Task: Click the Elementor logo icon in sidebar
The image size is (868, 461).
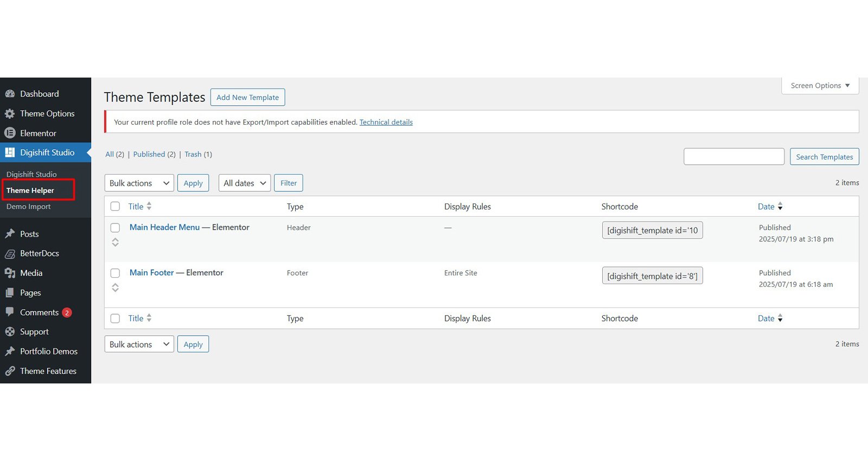Action: (x=10, y=133)
